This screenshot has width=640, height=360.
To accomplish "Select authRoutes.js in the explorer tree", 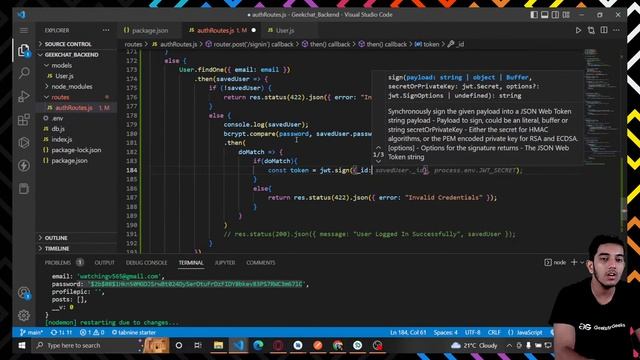I will 73,108.
